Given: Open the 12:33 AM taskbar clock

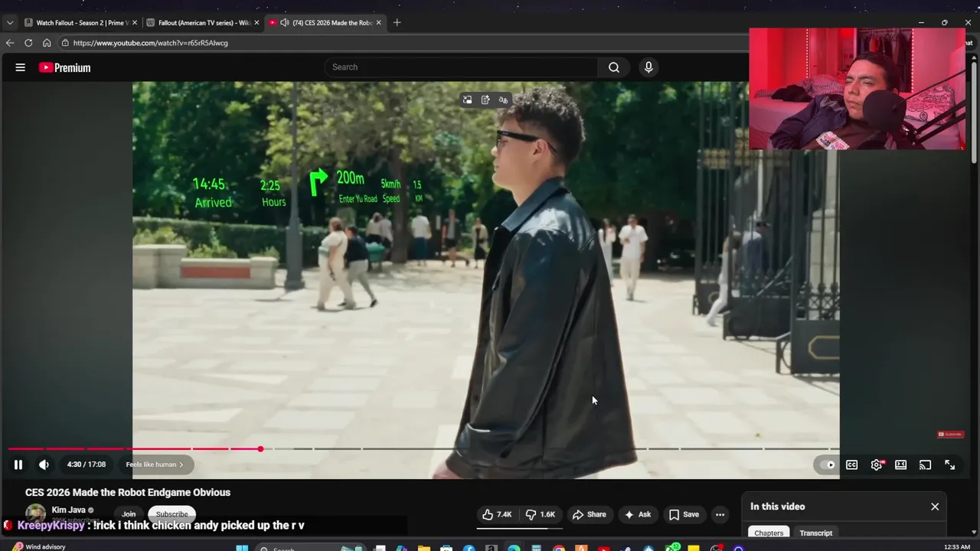Looking at the screenshot, I should pos(957,547).
